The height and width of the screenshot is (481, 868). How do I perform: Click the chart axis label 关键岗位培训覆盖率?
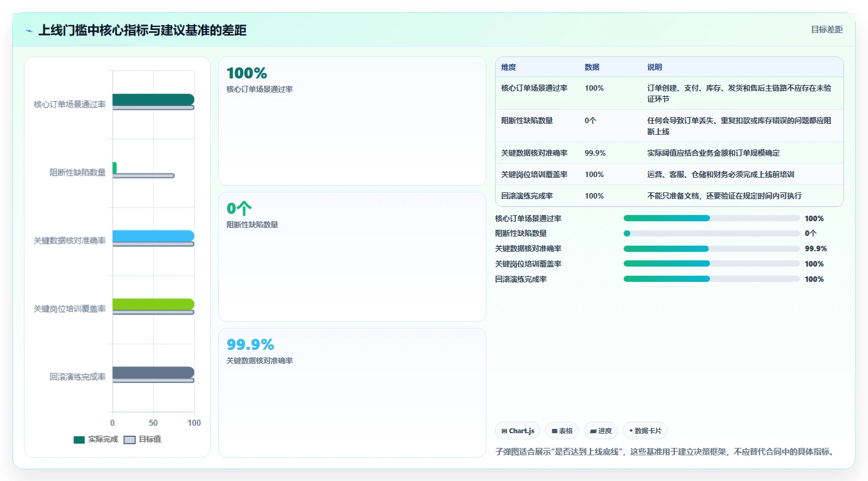tap(70, 309)
